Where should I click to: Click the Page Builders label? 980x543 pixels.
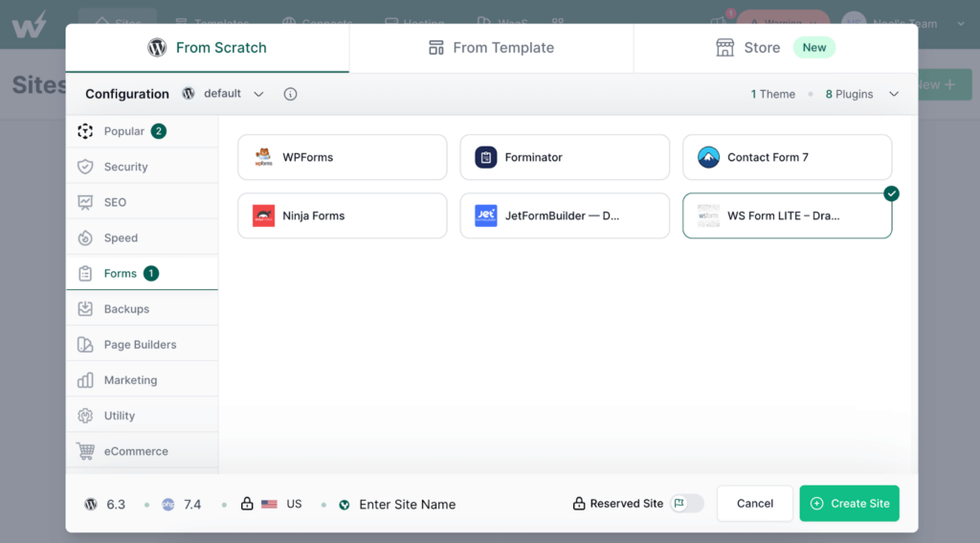tap(140, 345)
